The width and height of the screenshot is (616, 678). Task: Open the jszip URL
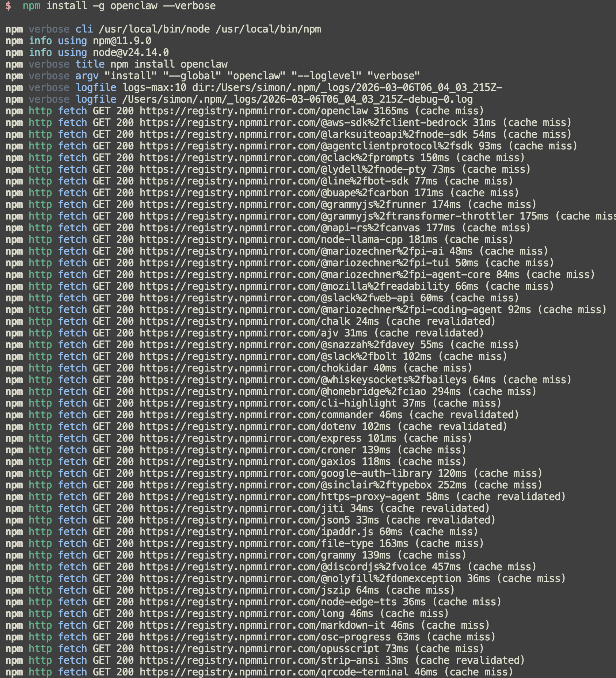click(x=245, y=590)
